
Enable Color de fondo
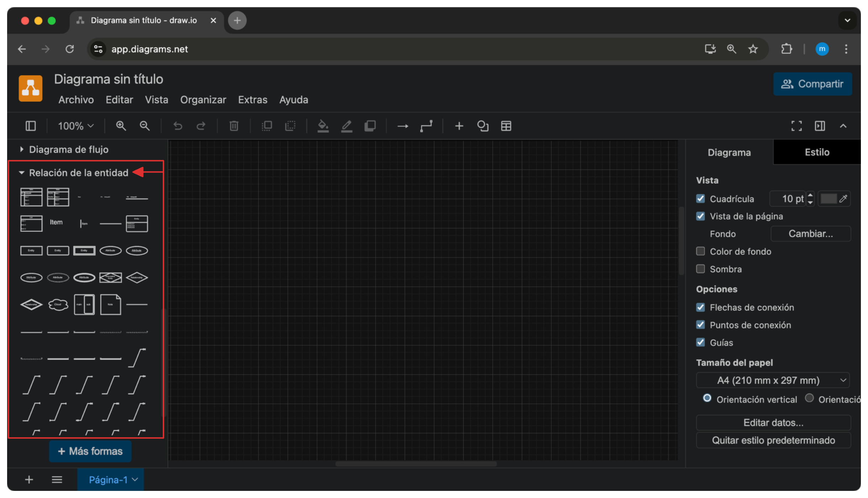(701, 251)
